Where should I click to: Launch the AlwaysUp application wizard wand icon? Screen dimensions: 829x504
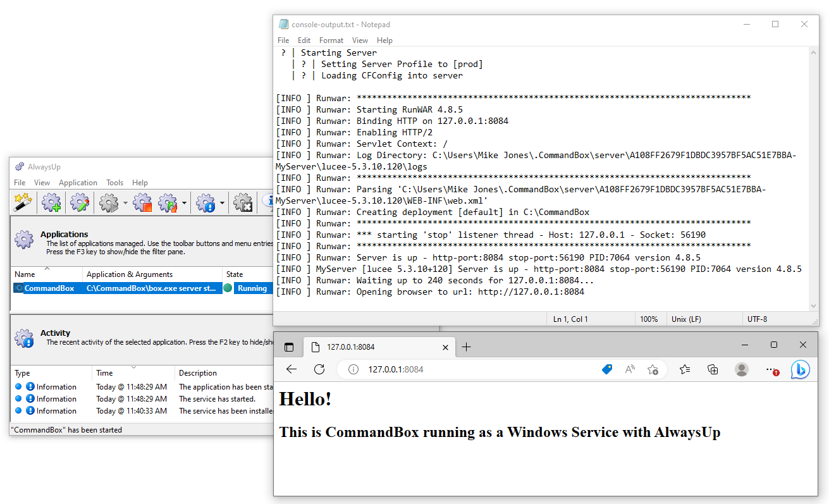pyautogui.click(x=23, y=202)
